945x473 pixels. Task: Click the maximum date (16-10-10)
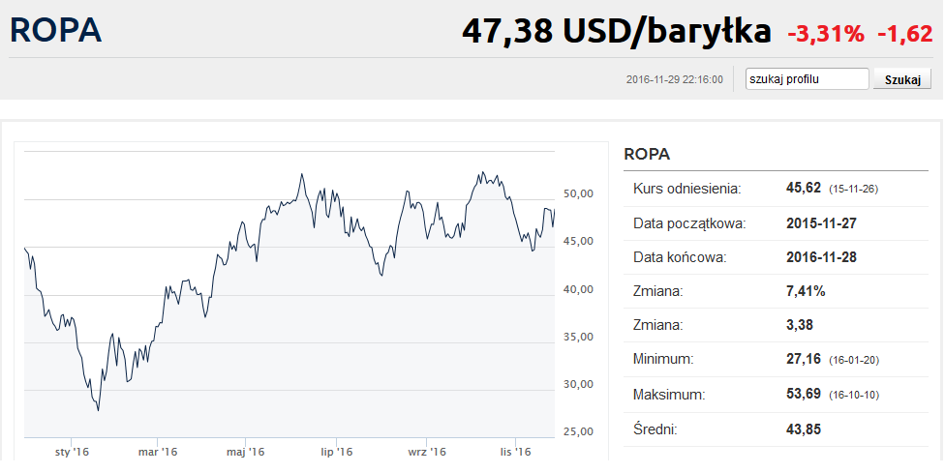pyautogui.click(x=854, y=395)
